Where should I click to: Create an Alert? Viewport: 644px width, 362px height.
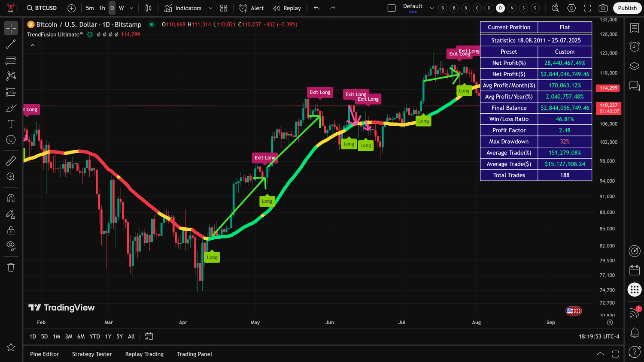(x=252, y=8)
